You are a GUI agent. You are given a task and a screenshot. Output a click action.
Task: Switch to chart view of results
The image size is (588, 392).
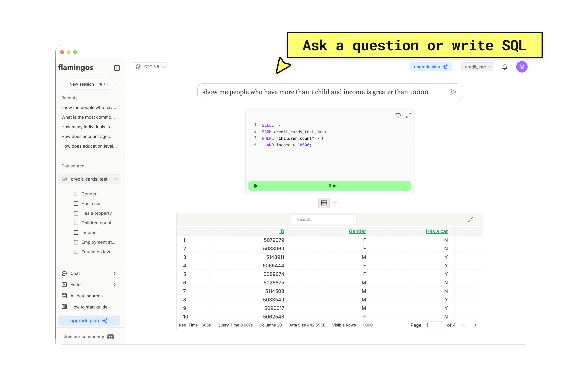[x=335, y=203]
